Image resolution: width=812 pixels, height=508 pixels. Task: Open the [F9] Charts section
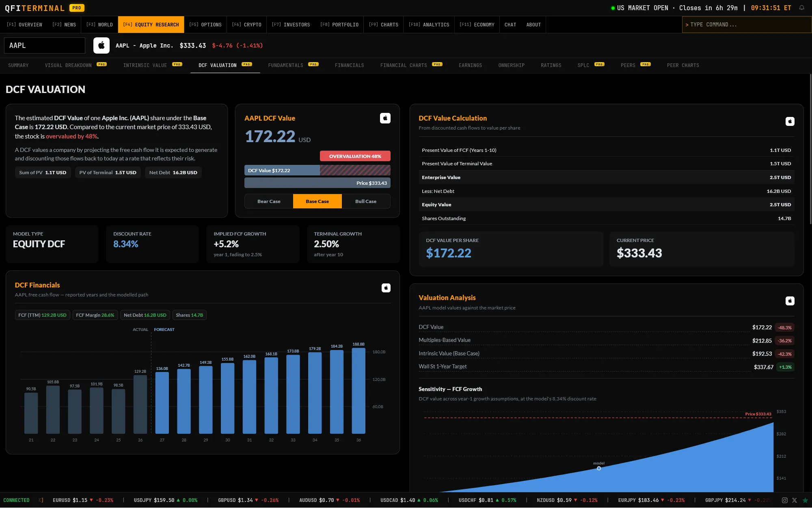point(384,25)
